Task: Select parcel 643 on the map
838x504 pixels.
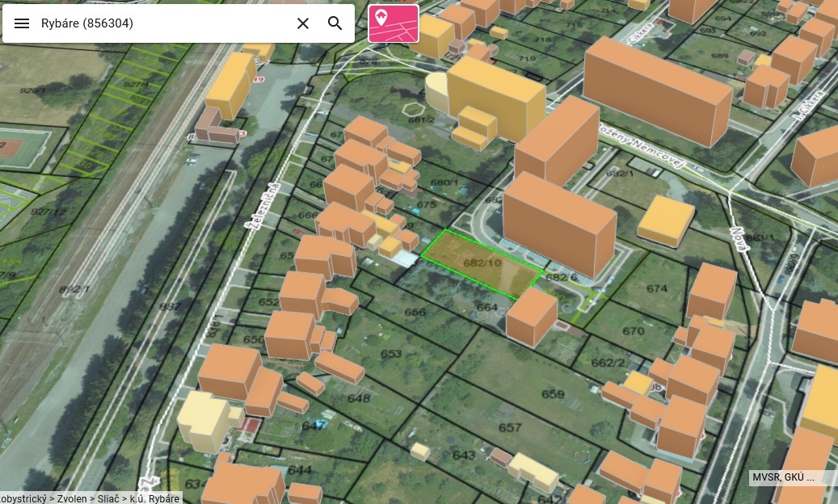Action: tap(463, 456)
